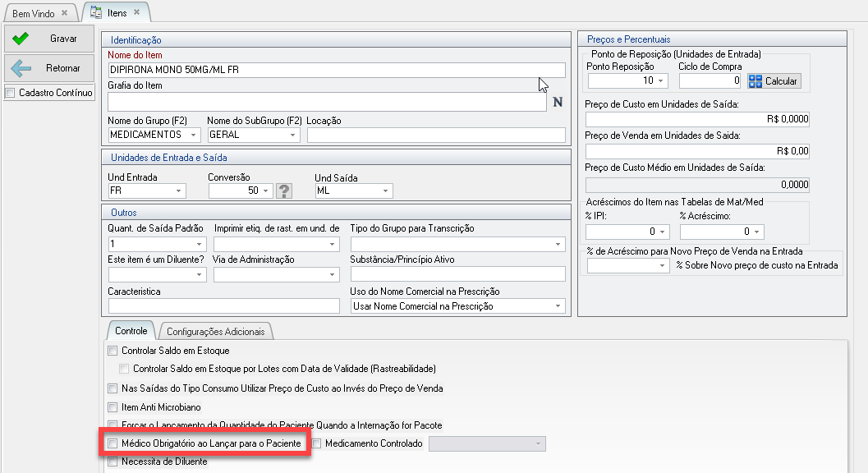This screenshot has width=868, height=473.
Task: Enable Médico Obrigatório ao Lançar para o Paciente
Action: click(113, 443)
